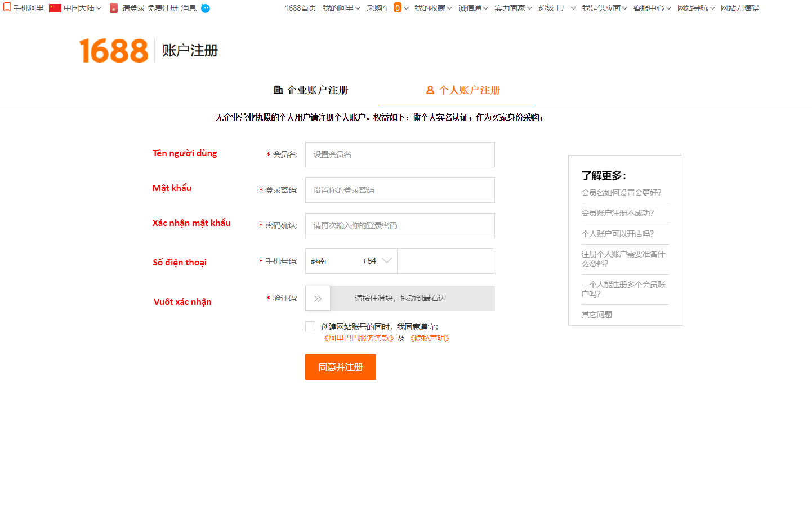Switch to 企业账户注册 tab
The image size is (812, 515).
tap(311, 90)
